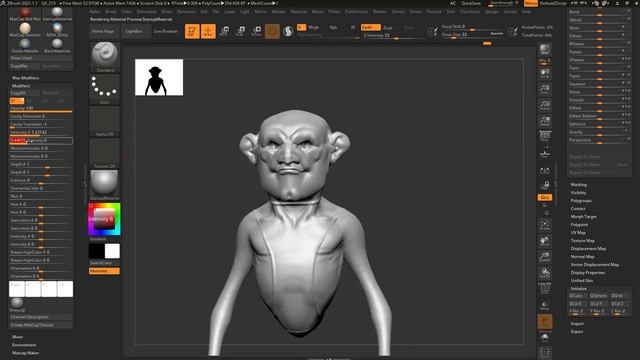Select the Rotate transform tool
The image size is (640, 360).
tap(256, 31)
